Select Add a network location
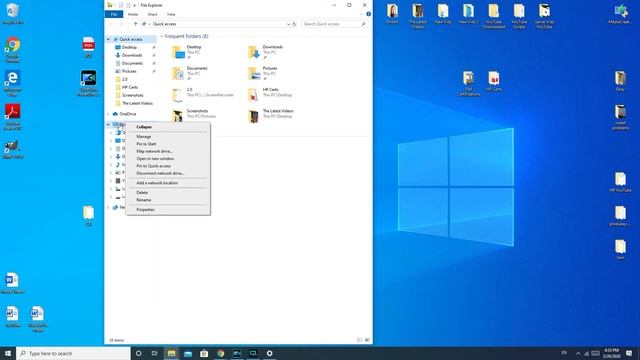The height and width of the screenshot is (360, 640). pos(157,183)
